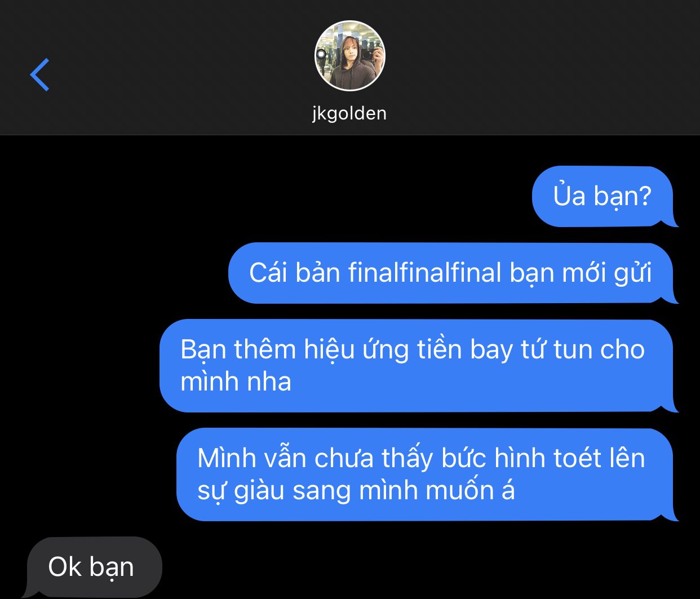700x599 pixels.
Task: Select the gray 'Ok bạn' reply bubble
Action: click(92, 567)
